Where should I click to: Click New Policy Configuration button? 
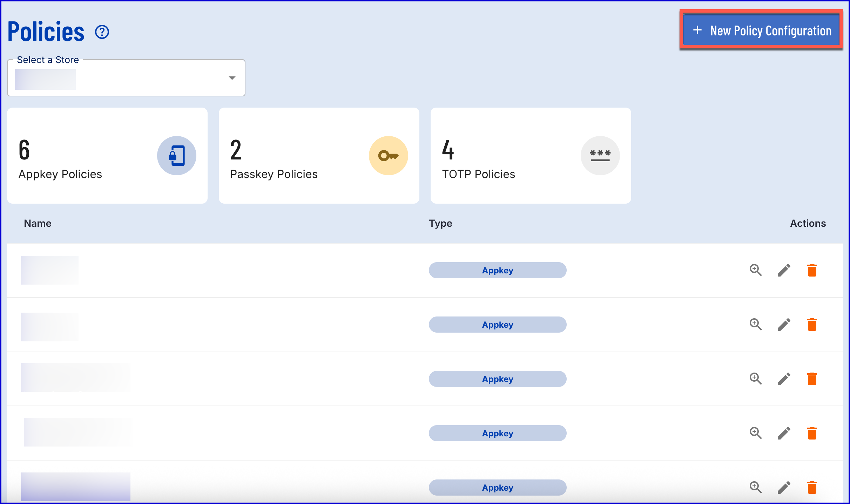tap(761, 31)
